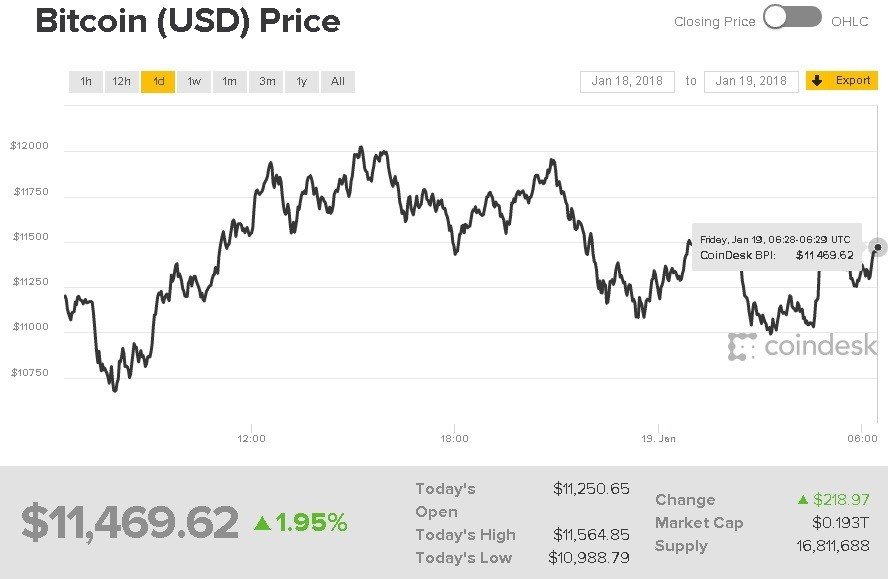Image resolution: width=888 pixels, height=579 pixels.
Task: Click the OHLC label
Action: tap(850, 21)
